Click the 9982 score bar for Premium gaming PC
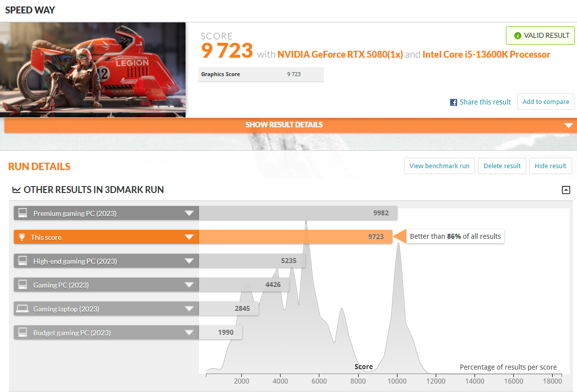Image resolution: width=577 pixels, height=392 pixels. coord(297,213)
